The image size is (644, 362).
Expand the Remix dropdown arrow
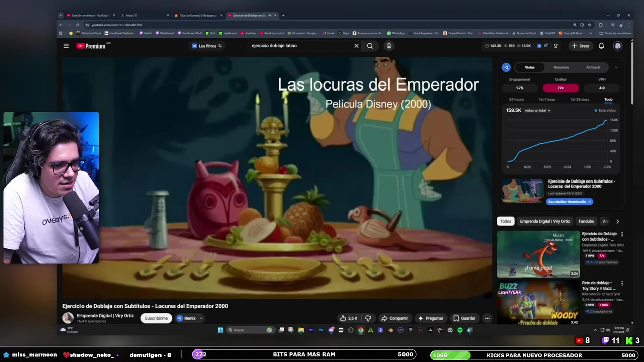click(201, 318)
